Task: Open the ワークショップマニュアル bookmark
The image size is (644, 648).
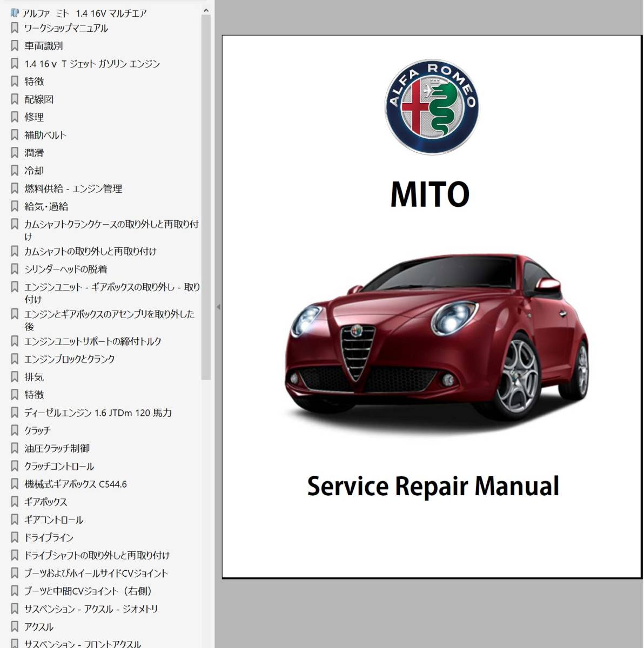Action: (x=66, y=28)
